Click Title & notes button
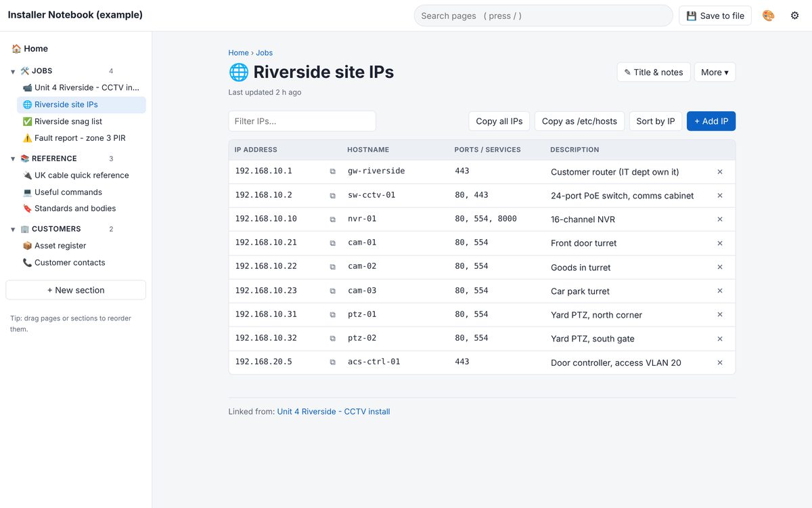Image resolution: width=812 pixels, height=508 pixels. click(x=653, y=72)
